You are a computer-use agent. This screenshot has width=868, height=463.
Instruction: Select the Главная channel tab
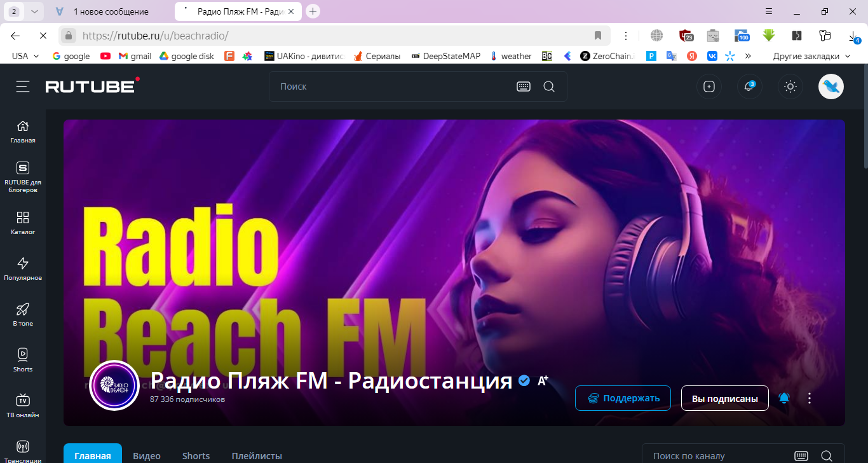pyautogui.click(x=93, y=454)
